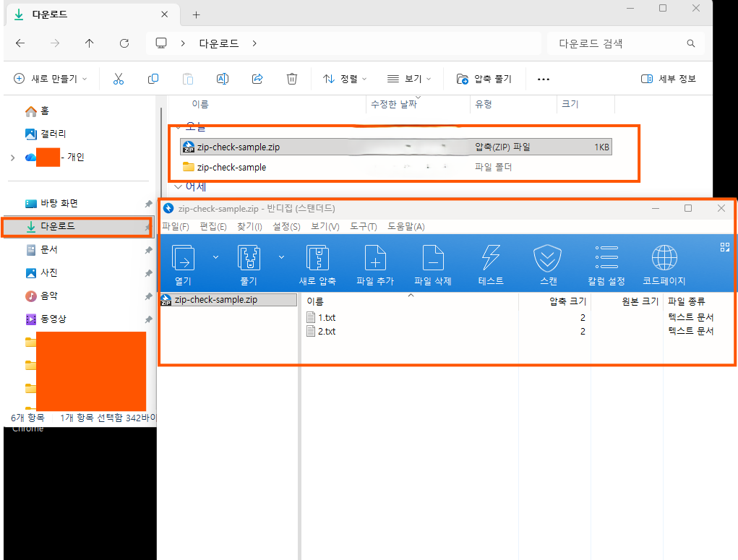Go up one folder level in Explorer
The height and width of the screenshot is (560, 738).
point(90,43)
